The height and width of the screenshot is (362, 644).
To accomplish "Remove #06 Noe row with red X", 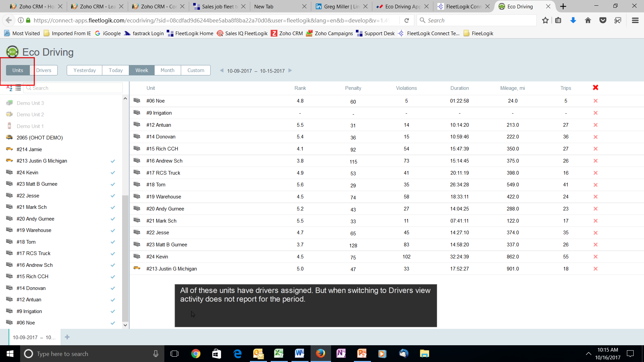I will 595,101.
